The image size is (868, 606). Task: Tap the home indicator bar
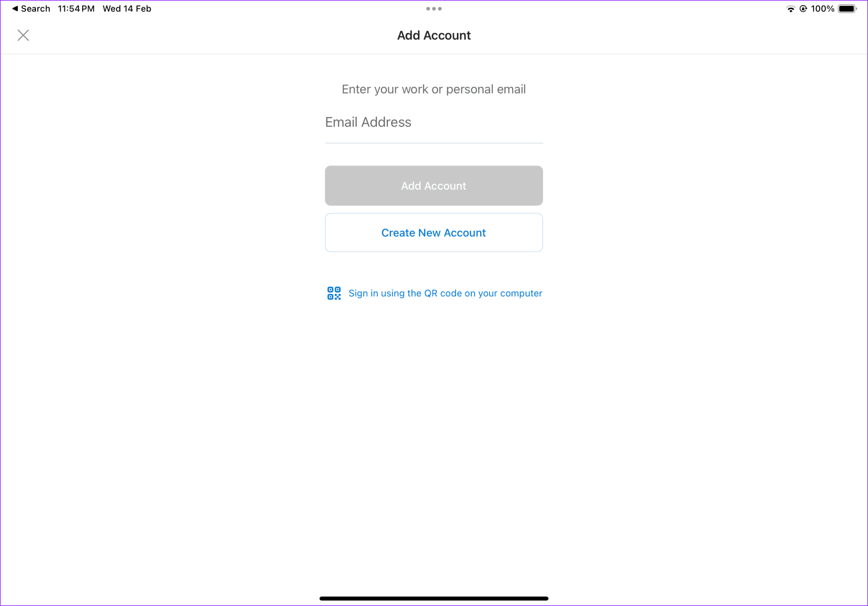[434, 598]
